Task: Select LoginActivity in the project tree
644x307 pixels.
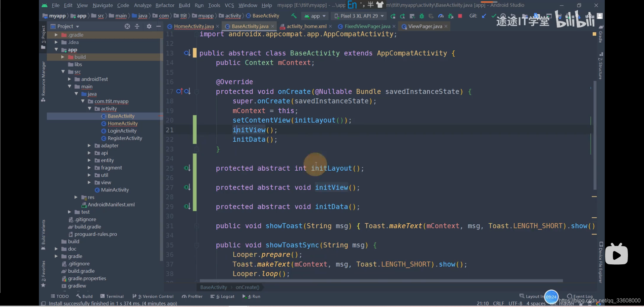Action: coord(122,131)
